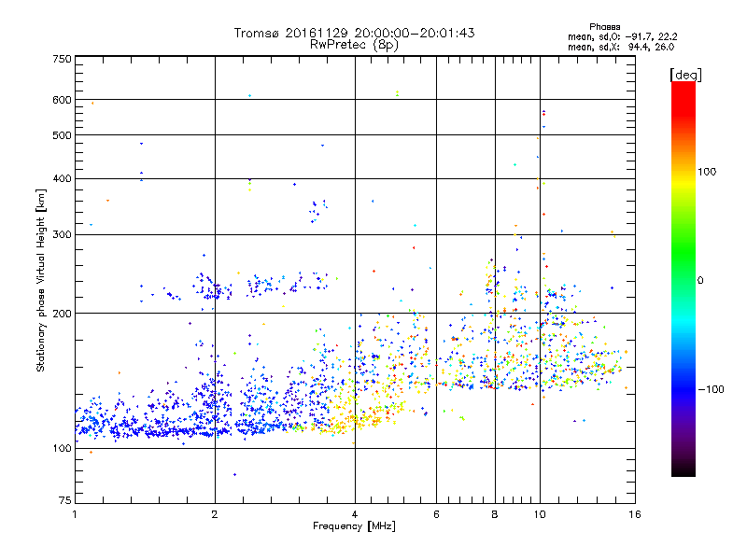The image size is (747, 560).
Task: Click the y-axis tick label '200'
Action: pyautogui.click(x=63, y=314)
